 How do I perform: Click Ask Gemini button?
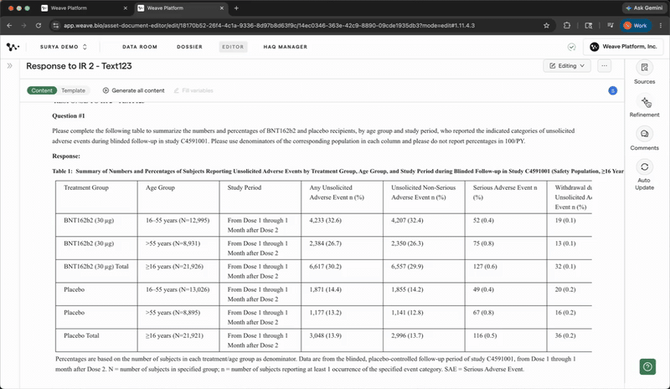tap(644, 8)
